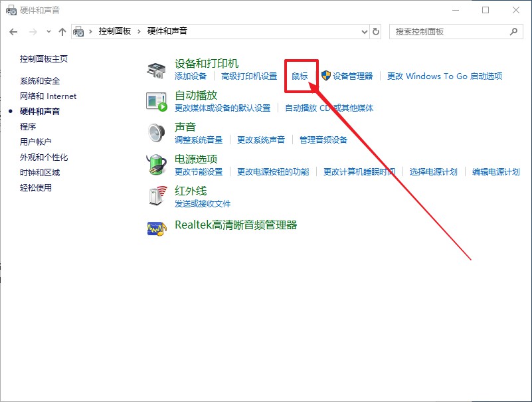532x402 pixels.
Task: Maximize the 硬件和声音 window
Action: pyautogui.click(x=486, y=10)
